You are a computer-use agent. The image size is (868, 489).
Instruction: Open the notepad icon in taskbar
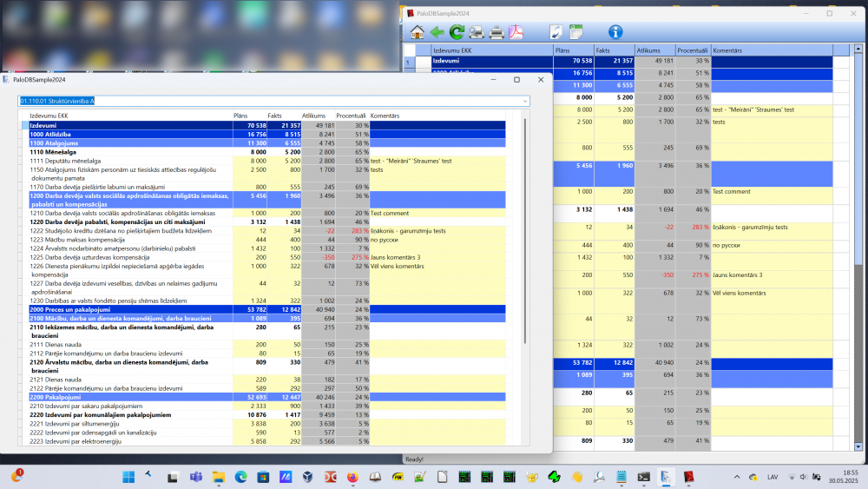coord(621,477)
